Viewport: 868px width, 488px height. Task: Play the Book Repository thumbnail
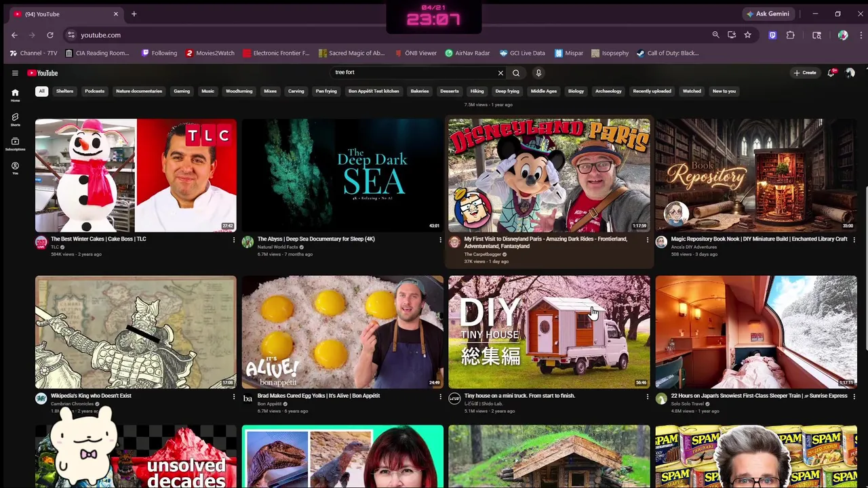756,175
